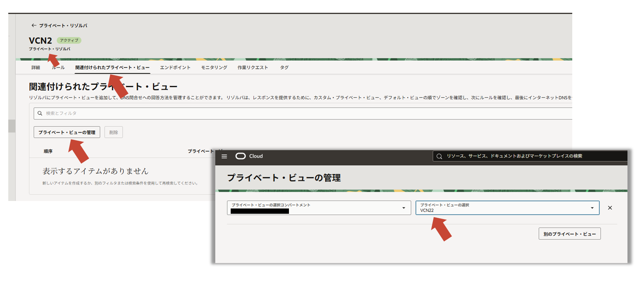Click the 検索とフィルタ search field
644x283 pixels.
point(303,113)
